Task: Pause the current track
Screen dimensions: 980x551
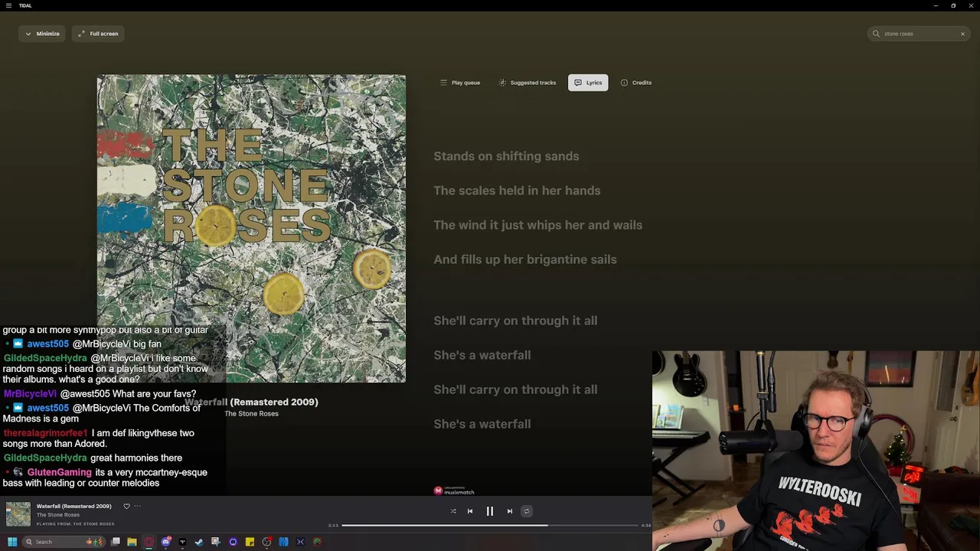Action: 490,511
